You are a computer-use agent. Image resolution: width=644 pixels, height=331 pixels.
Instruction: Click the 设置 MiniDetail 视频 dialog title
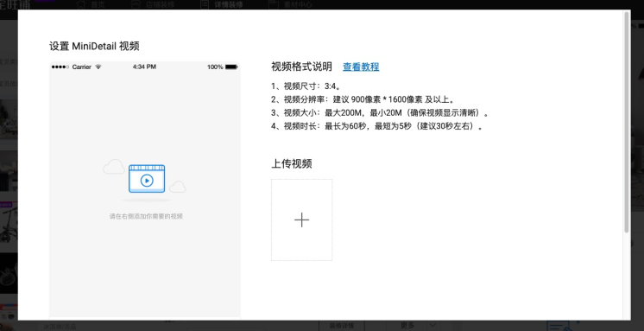94,46
